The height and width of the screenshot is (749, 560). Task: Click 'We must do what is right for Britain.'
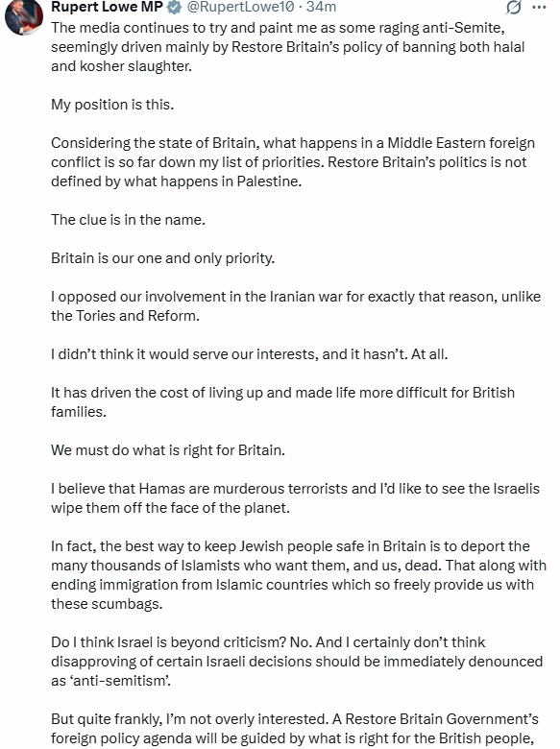168,450
